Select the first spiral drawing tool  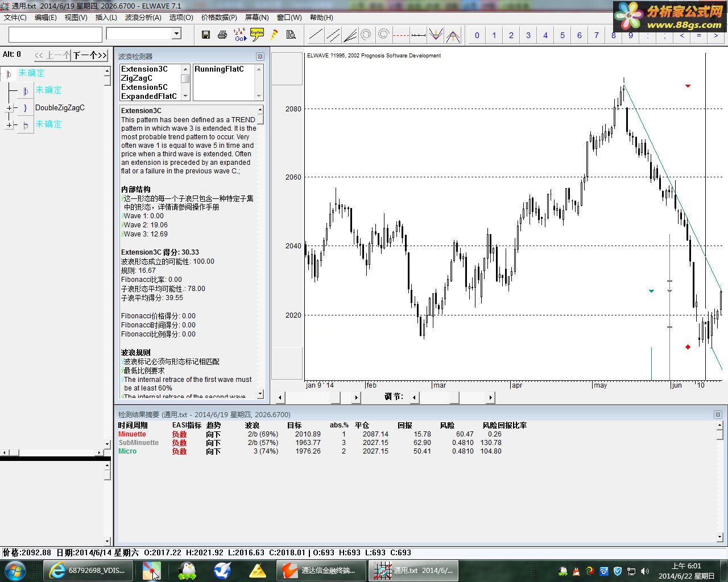366,35
